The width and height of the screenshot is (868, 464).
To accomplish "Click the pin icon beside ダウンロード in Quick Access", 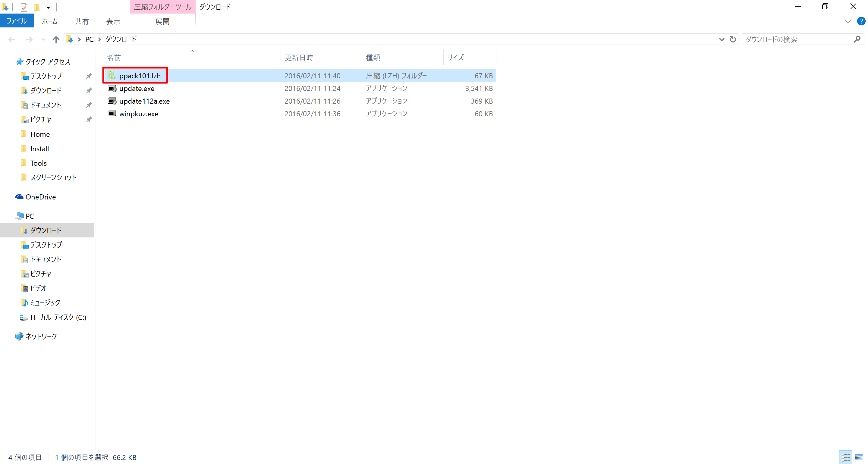I will (x=89, y=91).
